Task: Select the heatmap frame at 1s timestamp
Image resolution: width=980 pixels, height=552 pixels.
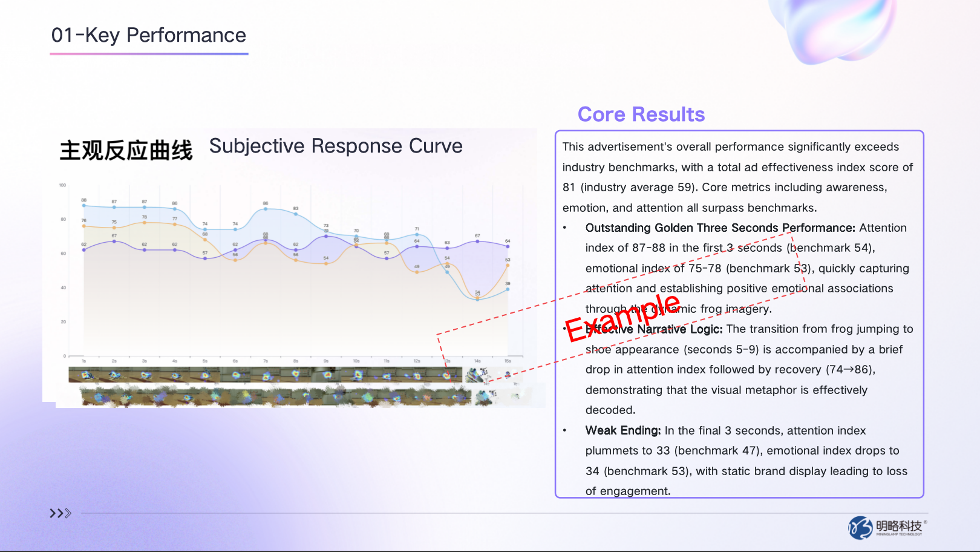Action: [x=83, y=374]
